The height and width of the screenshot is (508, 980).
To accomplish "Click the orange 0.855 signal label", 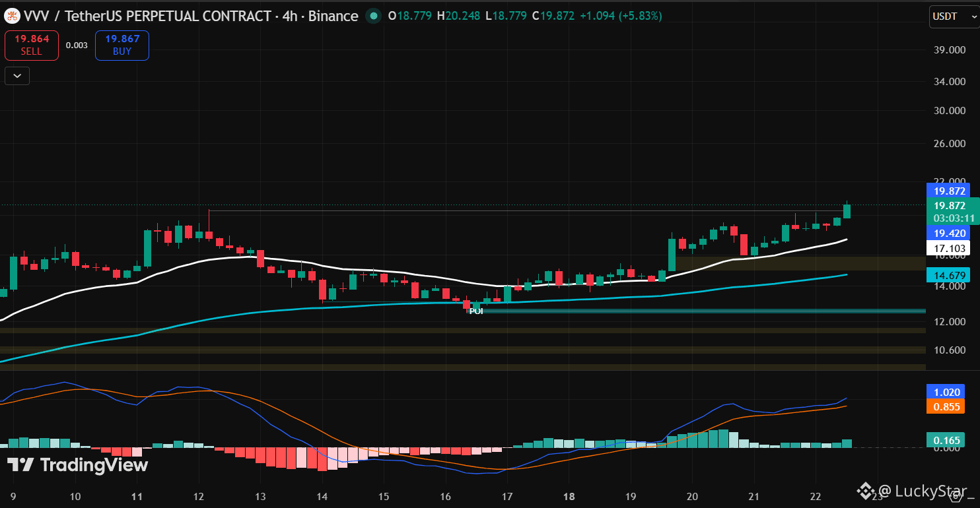I will tap(946, 406).
